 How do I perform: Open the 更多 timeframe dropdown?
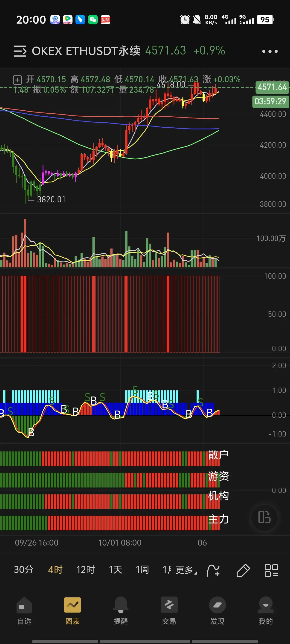[x=186, y=570]
